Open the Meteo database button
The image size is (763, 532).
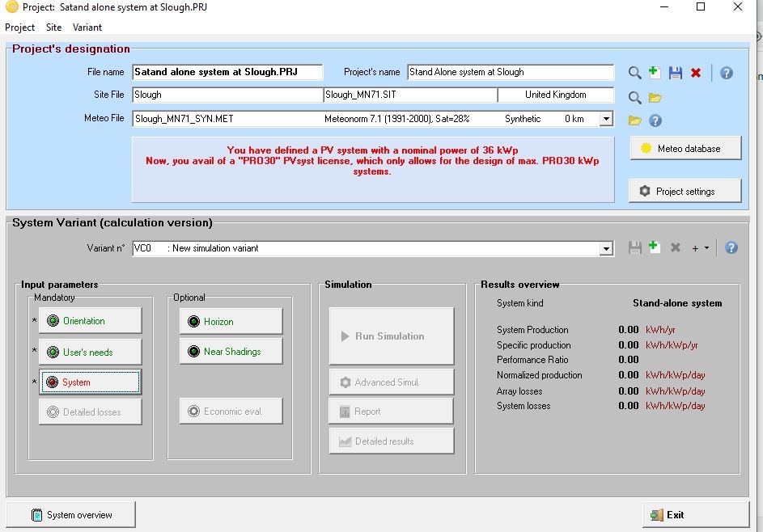click(685, 148)
